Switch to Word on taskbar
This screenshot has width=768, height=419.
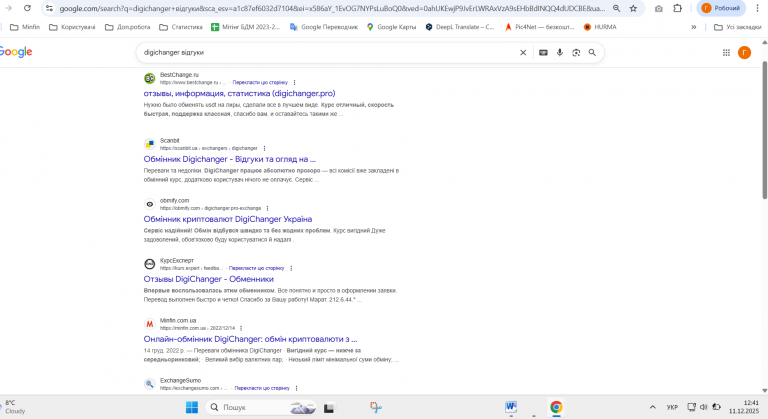511,407
